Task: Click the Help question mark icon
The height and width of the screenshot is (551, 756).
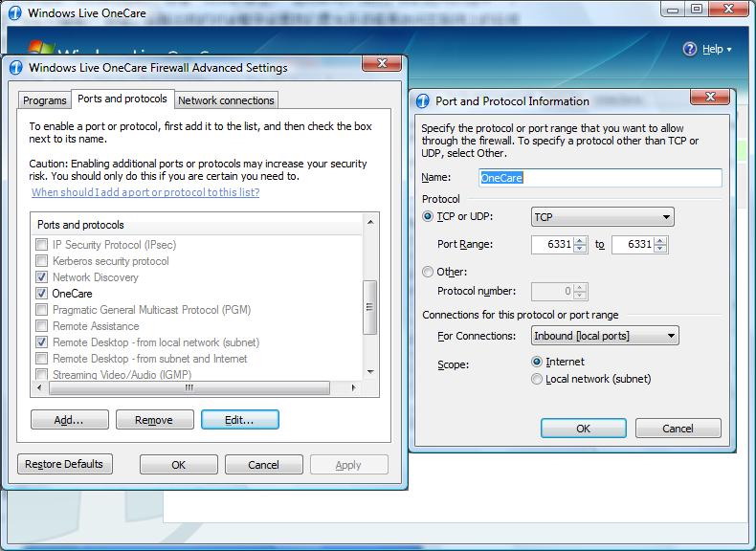Action: (690, 49)
